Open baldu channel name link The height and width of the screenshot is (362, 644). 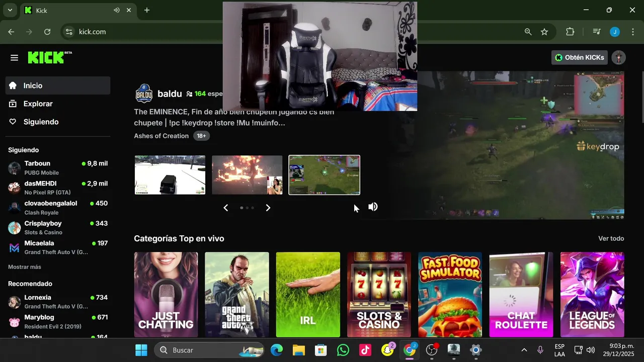(170, 94)
